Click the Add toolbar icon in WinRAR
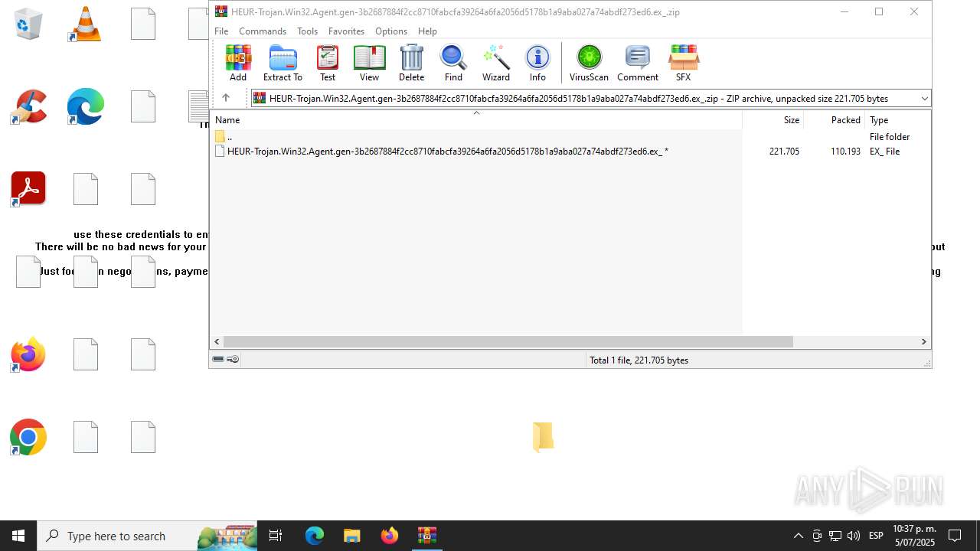The width and height of the screenshot is (980, 551). [x=238, y=62]
